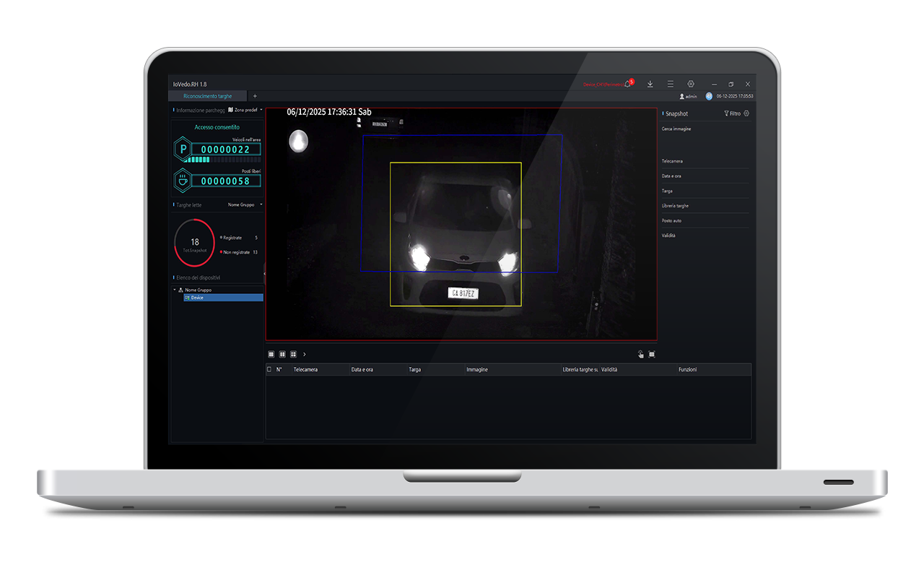Image resolution: width=924 pixels, height=578 pixels.
Task: Click the progress bar under the Veicoli nell'area counter
Action: pyautogui.click(x=220, y=160)
